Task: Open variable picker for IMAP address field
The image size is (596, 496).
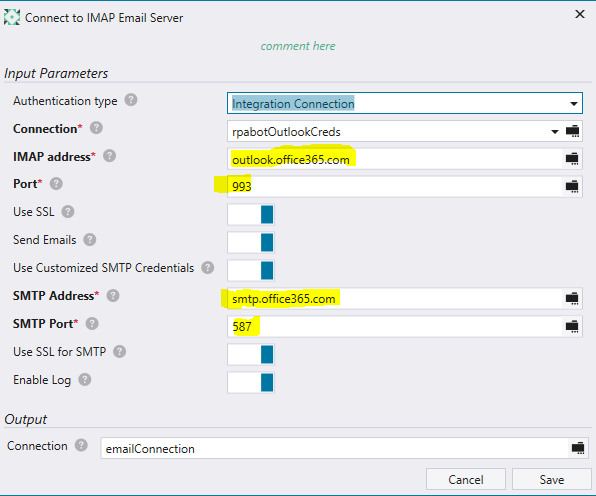Action: click(x=572, y=158)
